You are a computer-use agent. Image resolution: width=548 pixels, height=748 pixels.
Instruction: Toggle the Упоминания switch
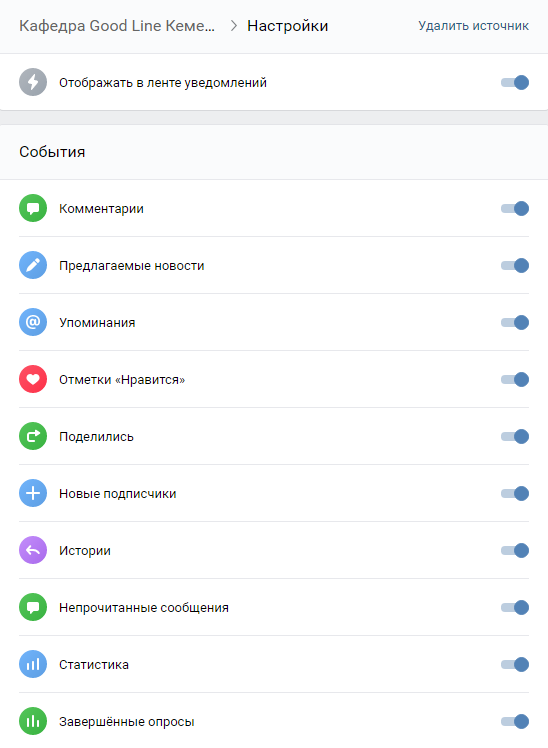coord(515,322)
